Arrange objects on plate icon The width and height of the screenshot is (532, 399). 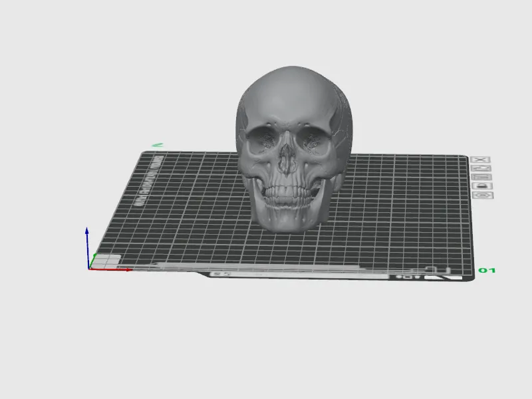click(x=481, y=177)
